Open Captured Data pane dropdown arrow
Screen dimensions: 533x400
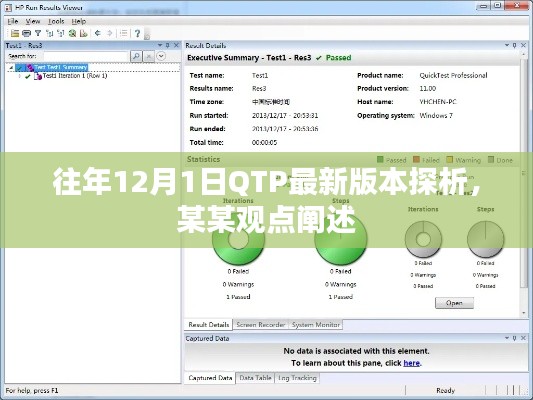click(x=507, y=338)
